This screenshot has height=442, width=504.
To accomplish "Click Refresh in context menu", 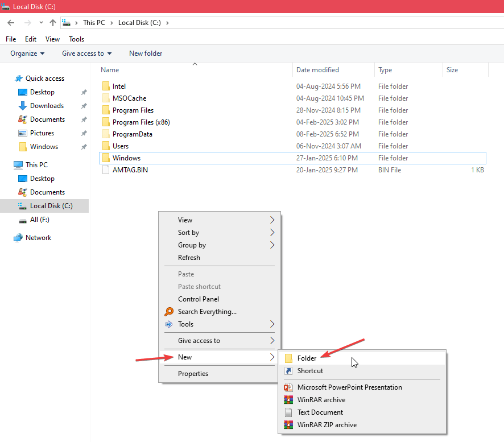I will (189, 258).
